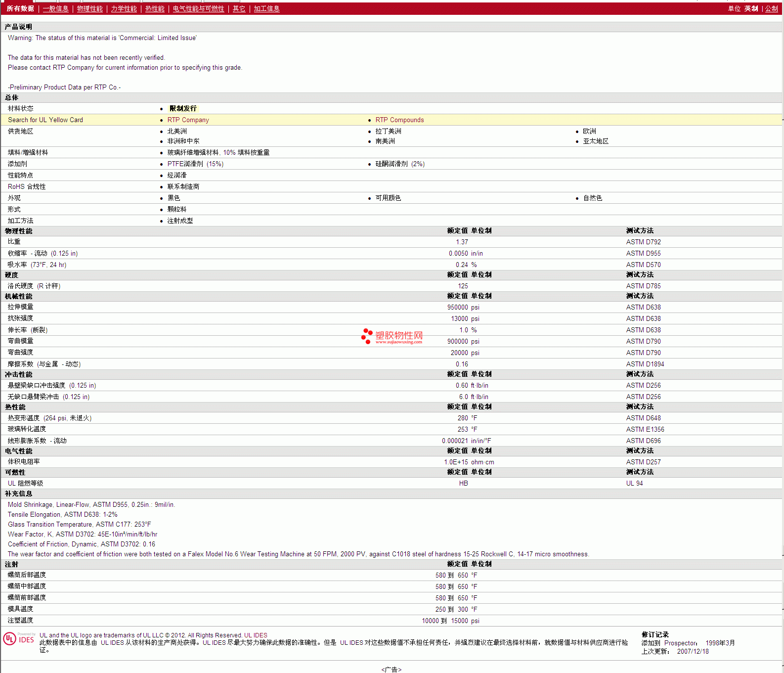Click the UL IDES logo in footer

tap(19, 639)
